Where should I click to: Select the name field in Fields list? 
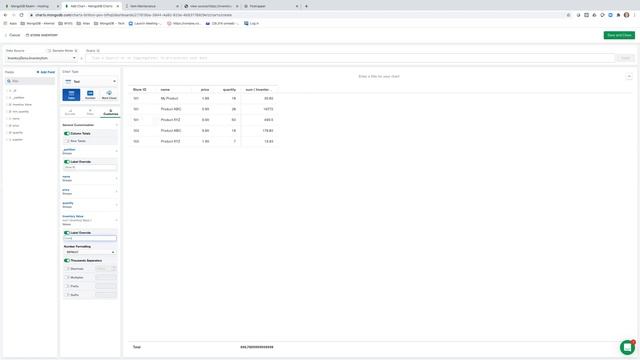pos(15,118)
